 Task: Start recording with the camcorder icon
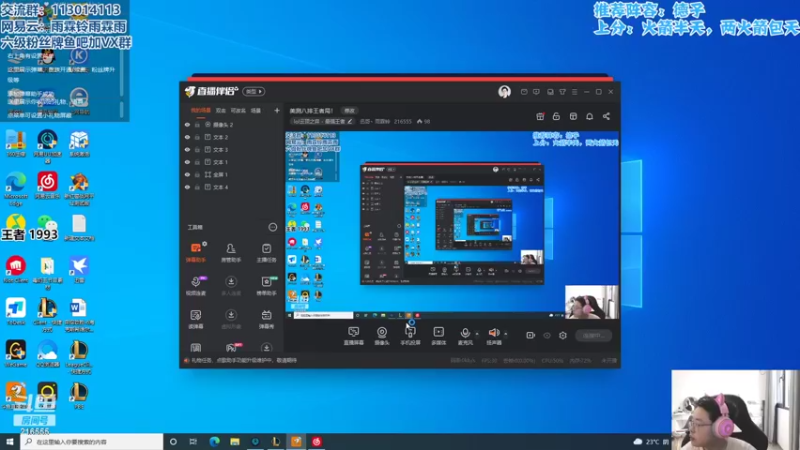[x=531, y=335]
